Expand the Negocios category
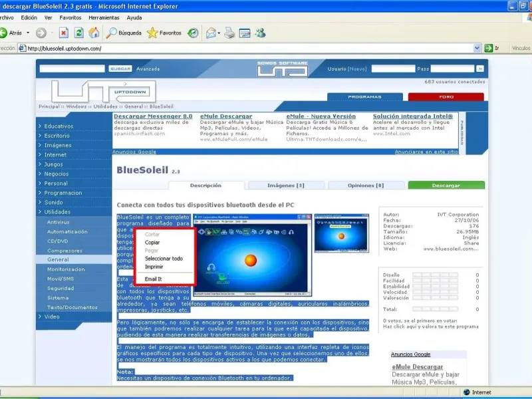Image resolution: width=532 pixels, height=399 pixels. [x=56, y=174]
